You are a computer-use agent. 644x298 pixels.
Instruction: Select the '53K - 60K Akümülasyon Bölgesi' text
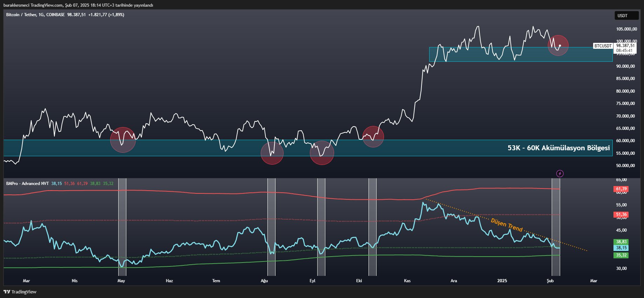point(558,148)
